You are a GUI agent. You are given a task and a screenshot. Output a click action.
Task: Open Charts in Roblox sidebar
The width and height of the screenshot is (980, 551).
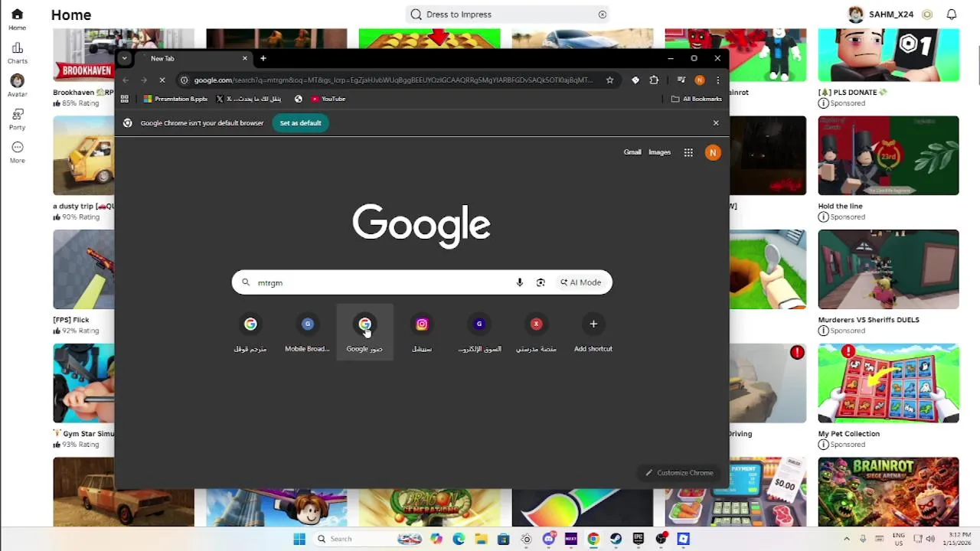click(17, 53)
